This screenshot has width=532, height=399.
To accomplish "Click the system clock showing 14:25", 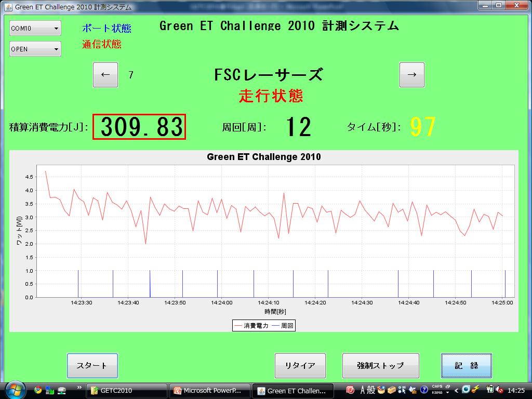I will (x=516, y=390).
